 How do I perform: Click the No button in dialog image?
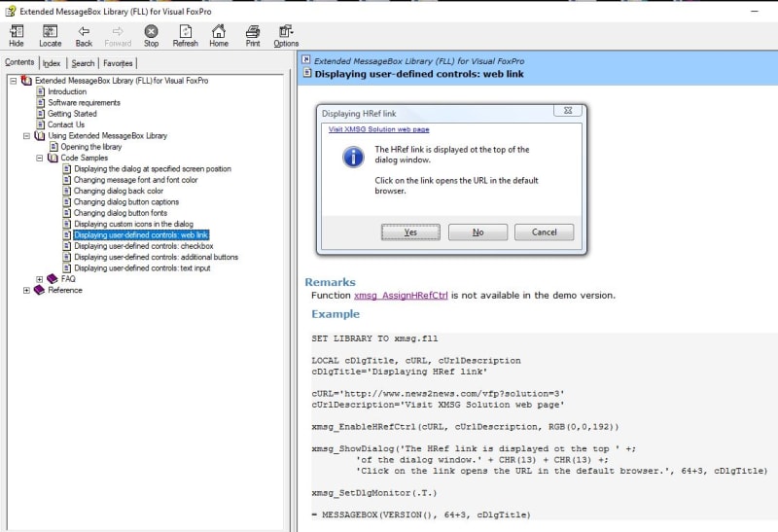tap(477, 232)
